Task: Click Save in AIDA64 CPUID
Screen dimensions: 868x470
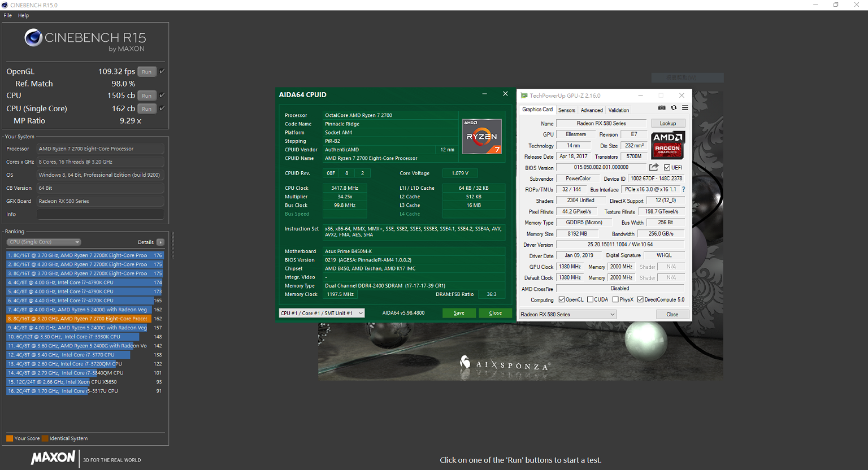Action: [459, 313]
